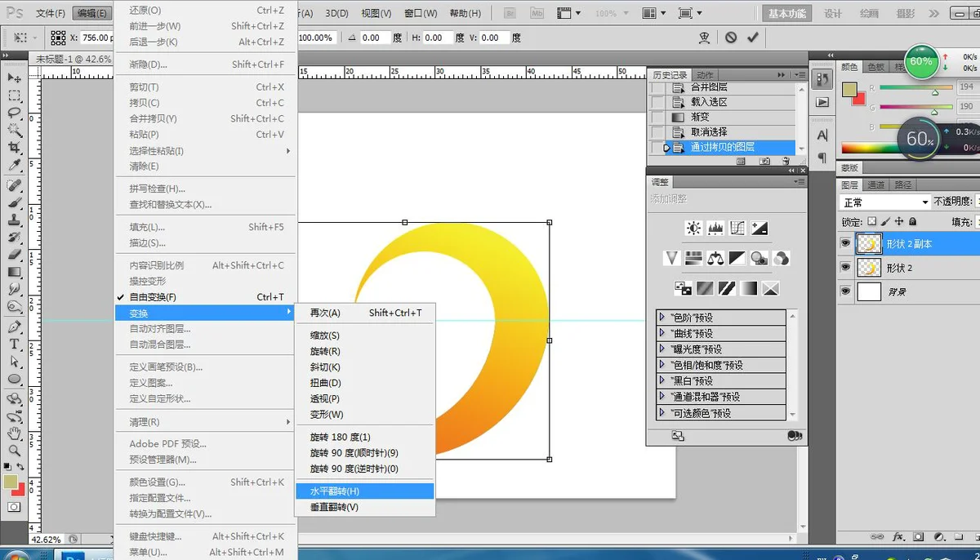Open the 正常 blend mode dropdown
Screen dimensions: 980x560
pyautogui.click(x=885, y=202)
